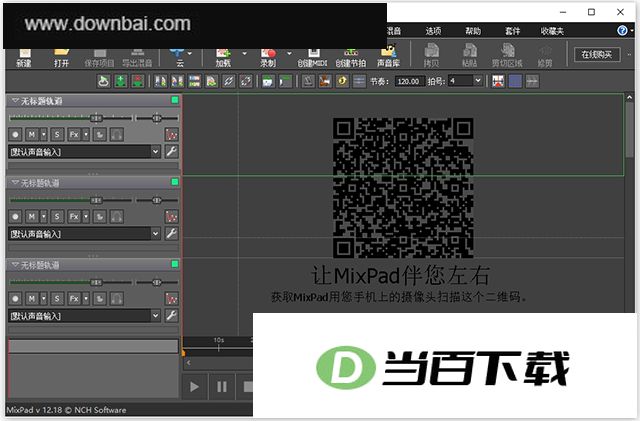Open the 加载 dropdown arrow
The image size is (640, 421).
[x=244, y=53]
